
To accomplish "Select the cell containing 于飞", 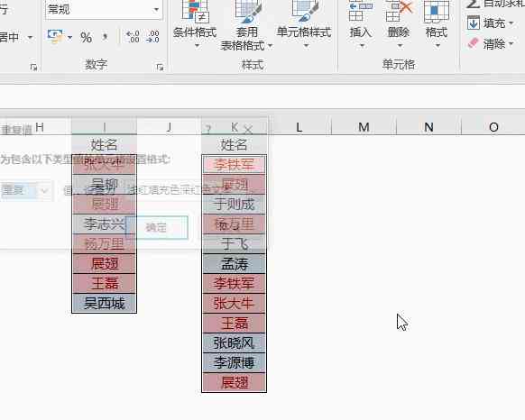I will click(x=234, y=244).
